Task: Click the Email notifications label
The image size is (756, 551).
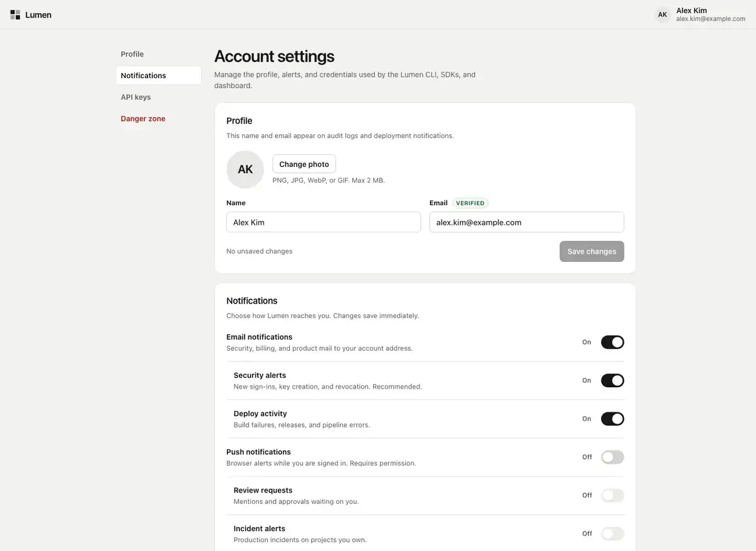Action: [x=260, y=337]
